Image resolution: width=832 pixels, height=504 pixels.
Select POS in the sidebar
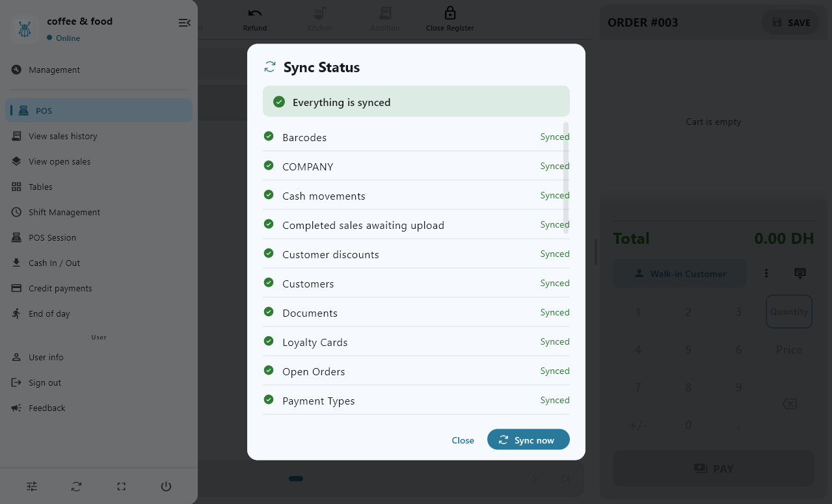(99, 111)
